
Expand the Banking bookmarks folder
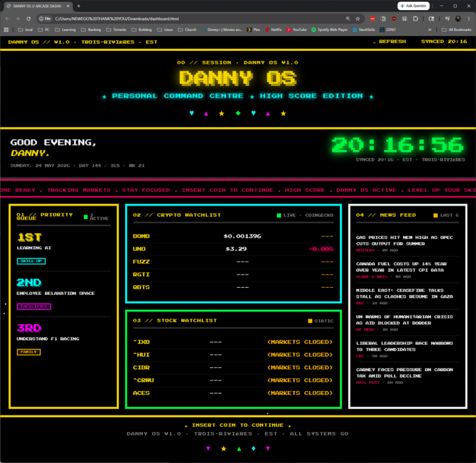[91, 30]
